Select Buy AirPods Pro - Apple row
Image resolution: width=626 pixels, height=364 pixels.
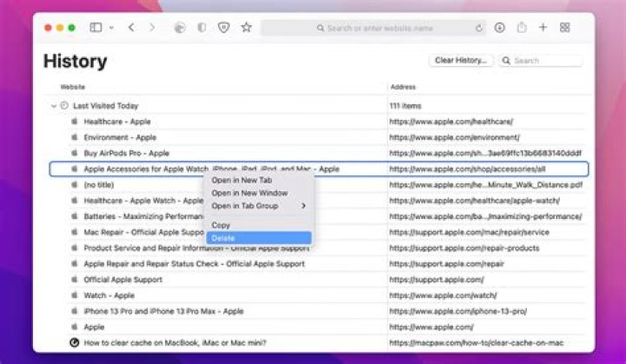click(x=318, y=153)
